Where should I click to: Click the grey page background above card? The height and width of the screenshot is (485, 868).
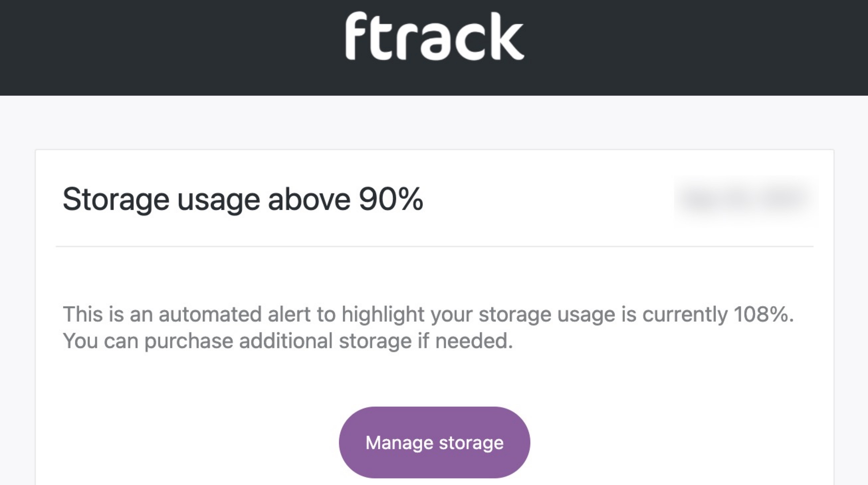click(x=434, y=123)
